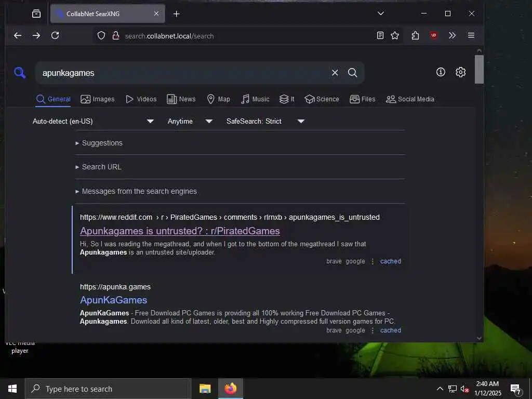Open the shield tracking protection icon
Viewport: 532px width, 399px height.
coord(101,36)
